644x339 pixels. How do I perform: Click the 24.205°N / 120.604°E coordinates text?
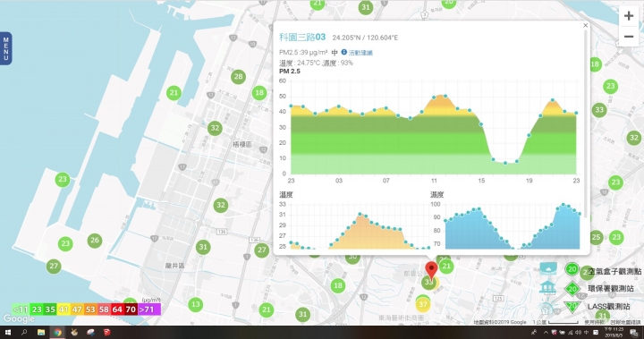coord(365,38)
